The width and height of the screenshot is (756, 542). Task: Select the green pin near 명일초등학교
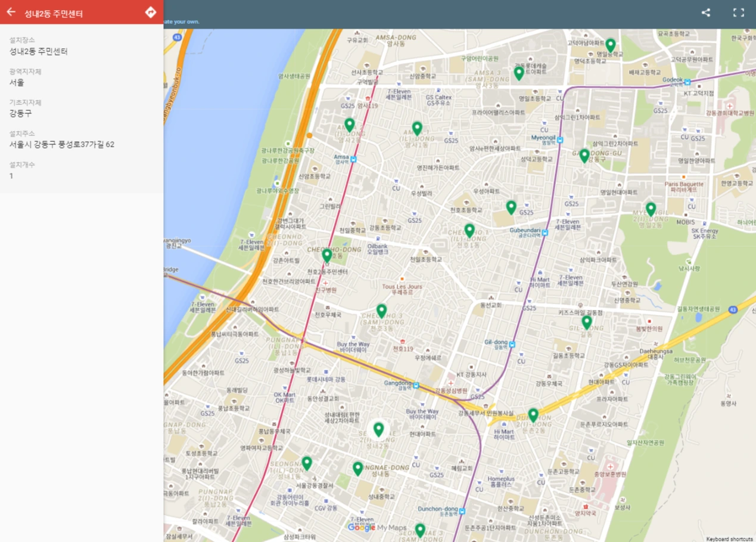(610, 45)
